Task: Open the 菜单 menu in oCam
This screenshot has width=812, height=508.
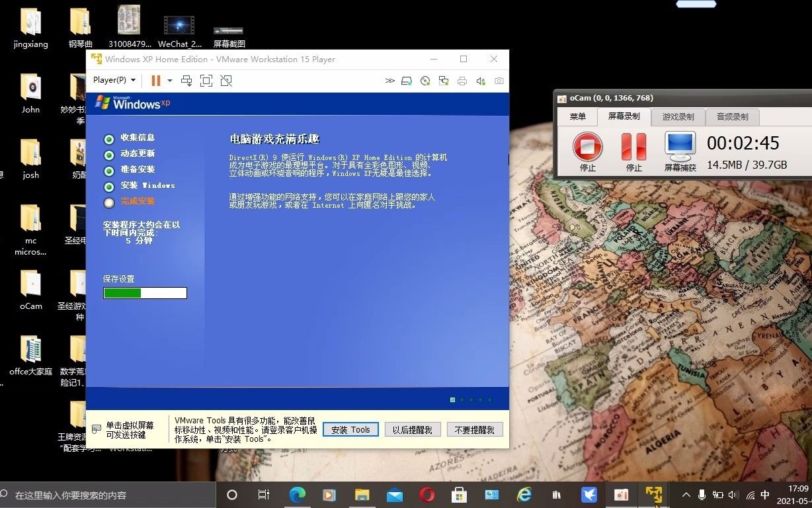Action: point(577,116)
